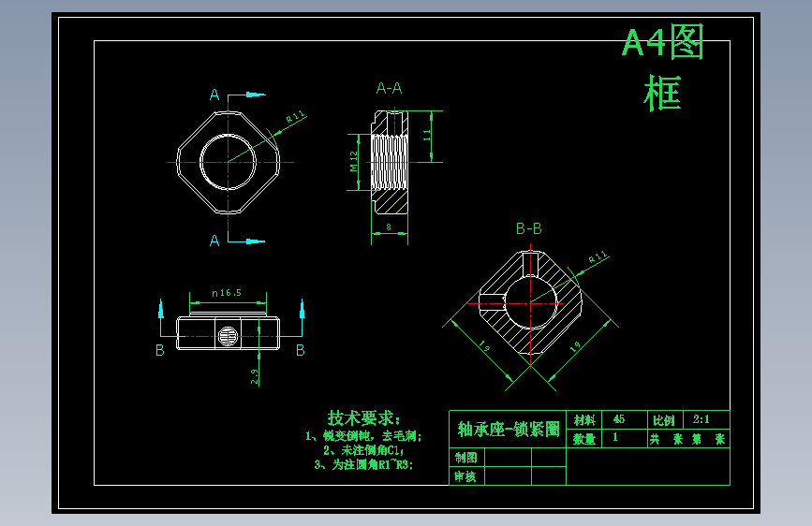Select note line "3、为注圆角R1~R3;"
The width and height of the screenshot is (812, 526).
pyautogui.click(x=363, y=465)
